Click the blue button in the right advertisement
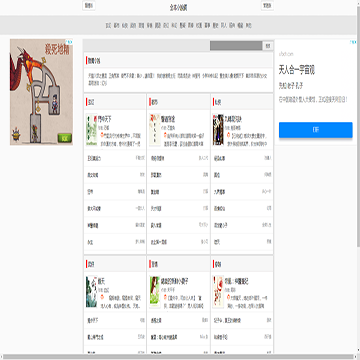 tap(316, 130)
